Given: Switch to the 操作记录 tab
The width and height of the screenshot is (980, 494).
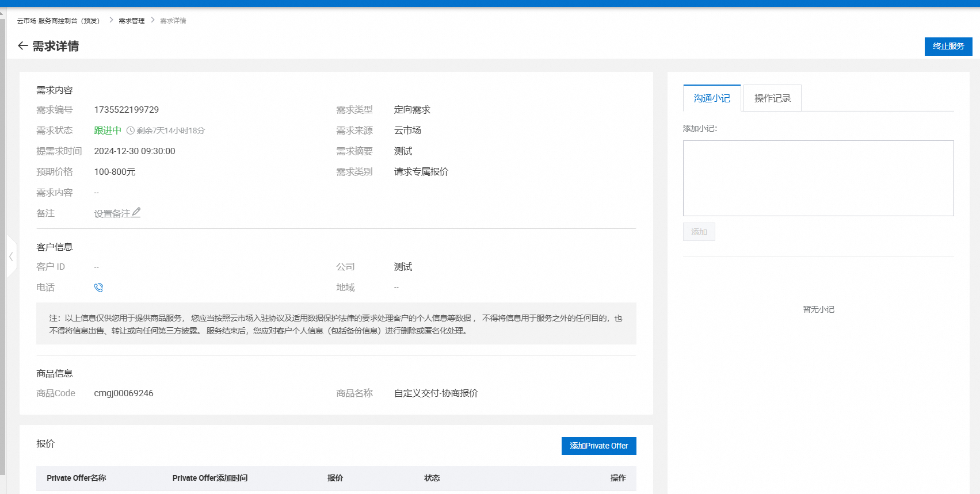Looking at the screenshot, I should [x=772, y=98].
